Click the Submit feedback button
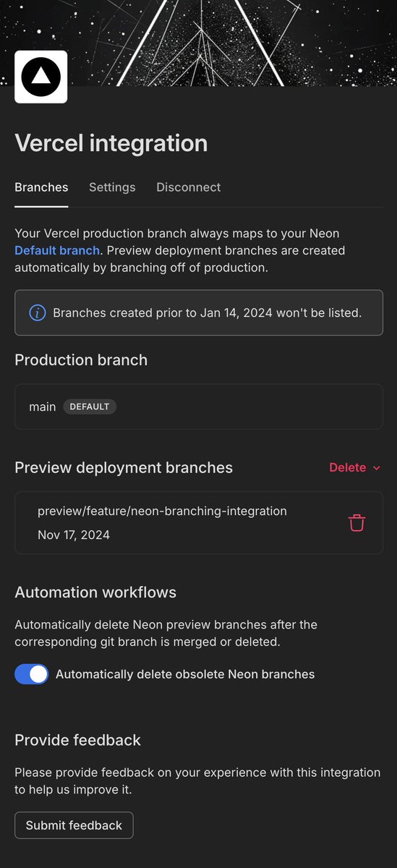 74,825
